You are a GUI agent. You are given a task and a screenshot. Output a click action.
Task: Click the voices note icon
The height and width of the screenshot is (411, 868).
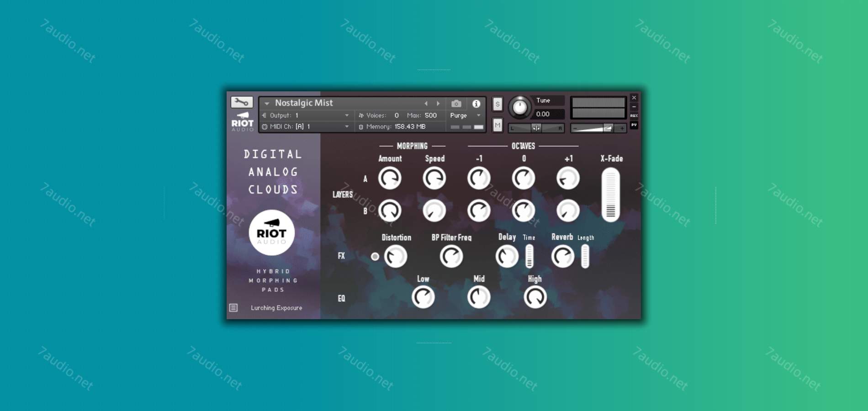pos(361,116)
